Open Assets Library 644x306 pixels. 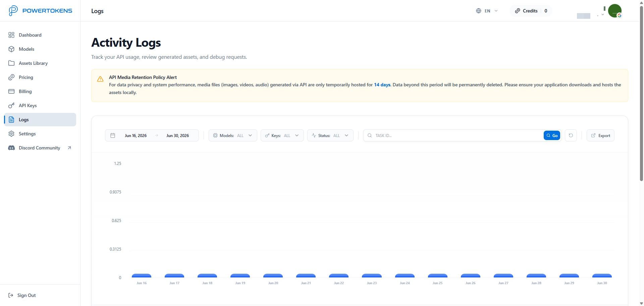pos(40,63)
